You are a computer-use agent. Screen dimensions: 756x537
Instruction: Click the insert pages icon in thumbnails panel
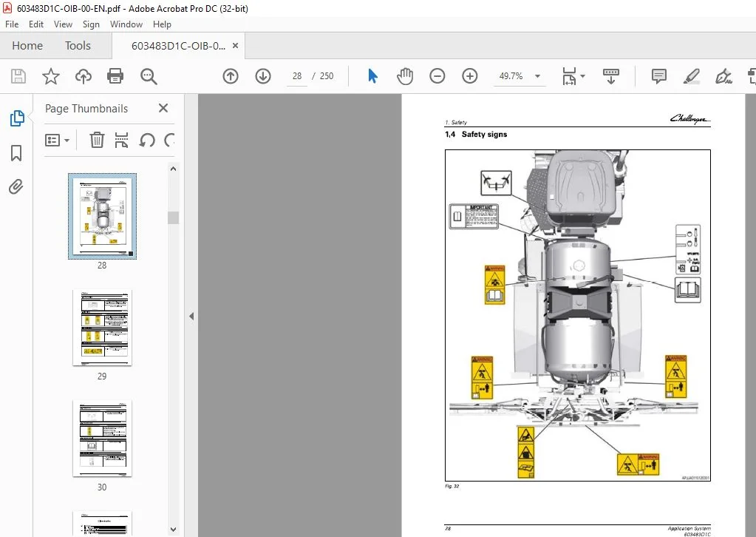point(121,141)
